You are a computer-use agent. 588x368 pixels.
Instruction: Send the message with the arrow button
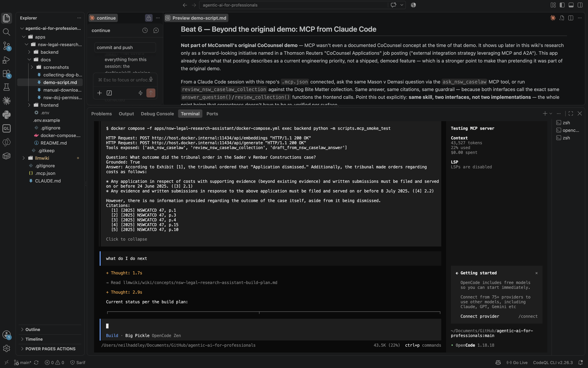click(x=151, y=93)
